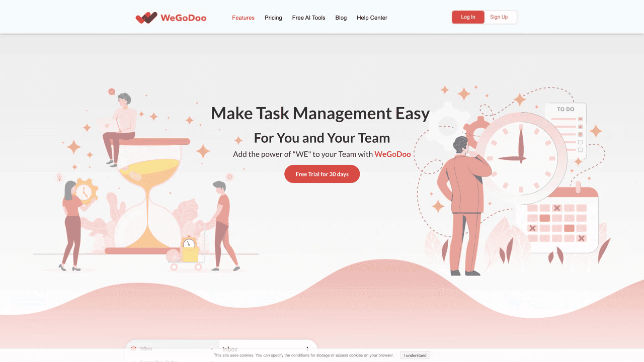Visit the Blog from the navigation
The width and height of the screenshot is (644, 362).
(341, 18)
